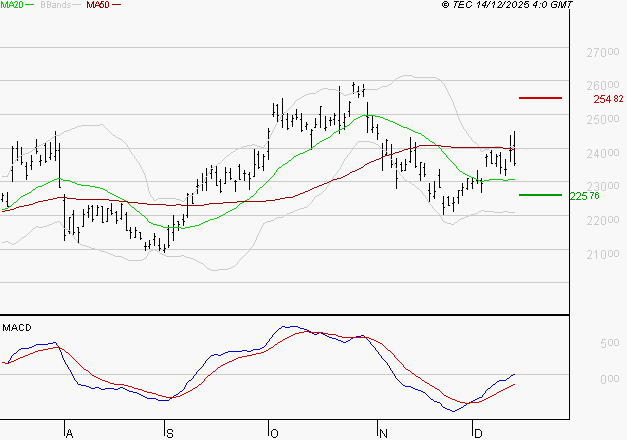627x440 pixels.
Task: Click the MA20 legend label
Action: tap(12, 5)
